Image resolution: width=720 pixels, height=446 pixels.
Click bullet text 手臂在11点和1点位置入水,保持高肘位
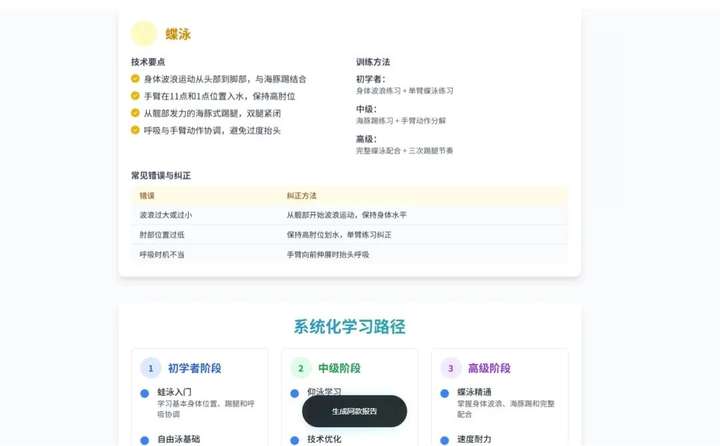(x=219, y=96)
